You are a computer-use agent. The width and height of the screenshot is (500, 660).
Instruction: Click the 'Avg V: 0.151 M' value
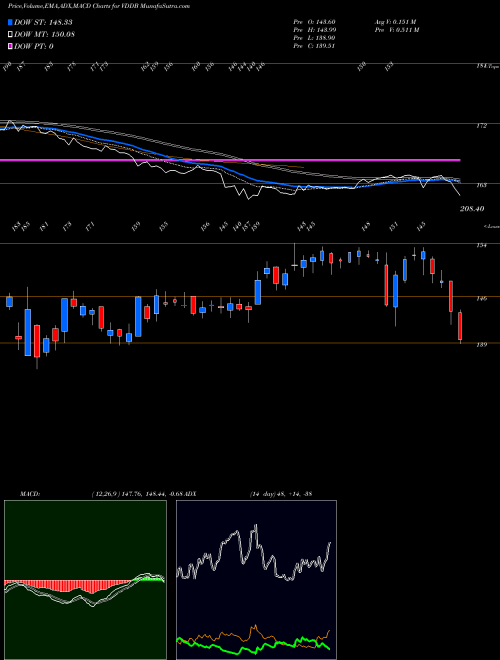pos(395,22)
